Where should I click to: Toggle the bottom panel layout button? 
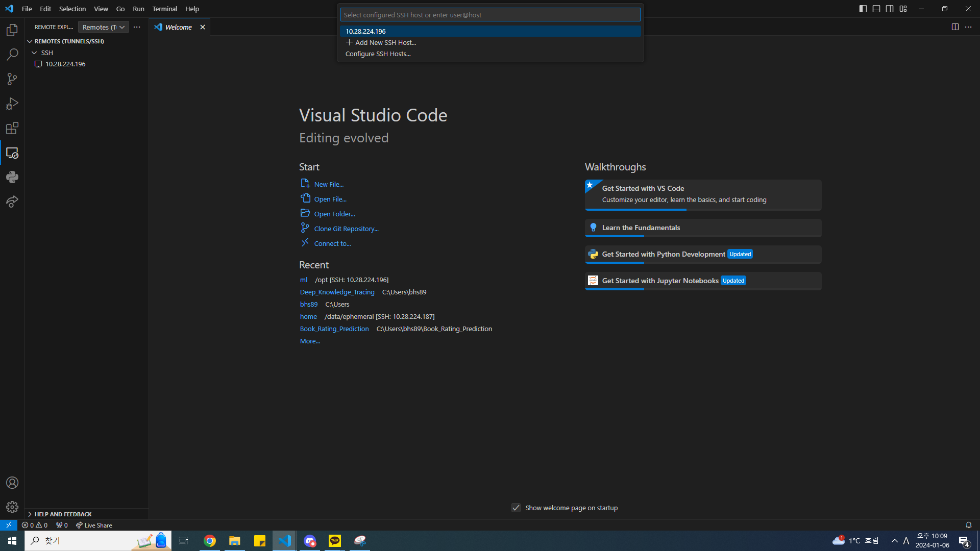click(876, 9)
